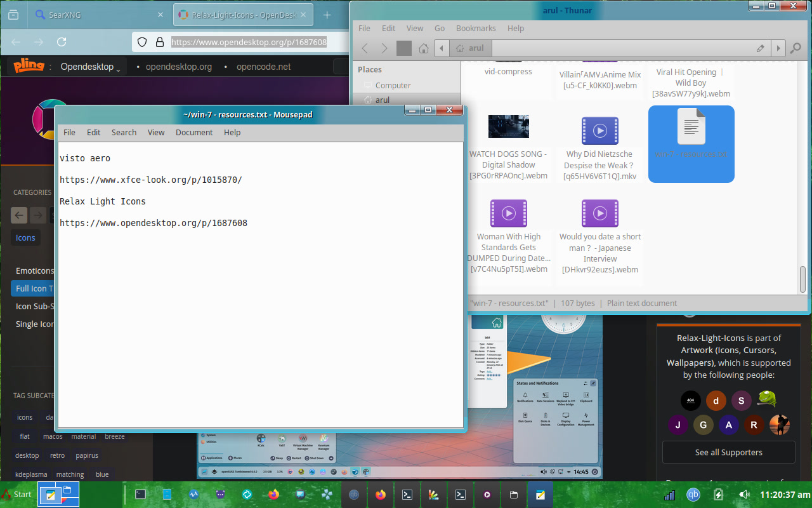
Task: Open a new Firefox tab
Action: click(x=327, y=15)
